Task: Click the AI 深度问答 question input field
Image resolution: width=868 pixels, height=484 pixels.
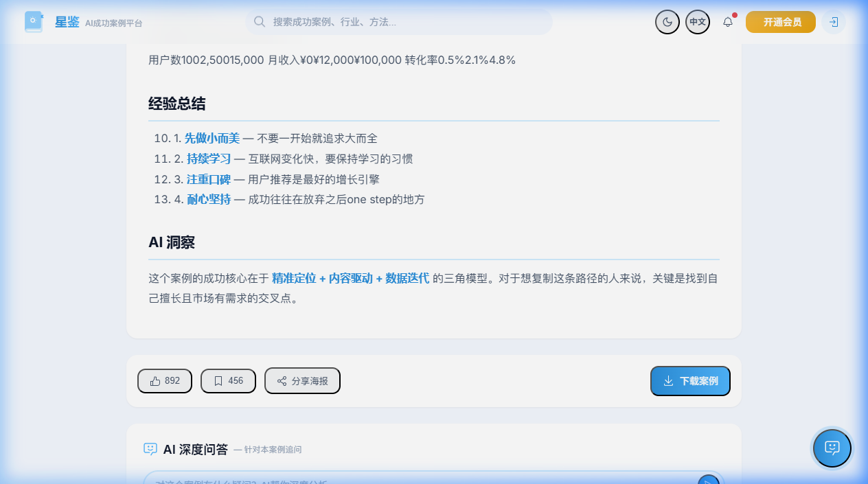Action: pos(412,479)
